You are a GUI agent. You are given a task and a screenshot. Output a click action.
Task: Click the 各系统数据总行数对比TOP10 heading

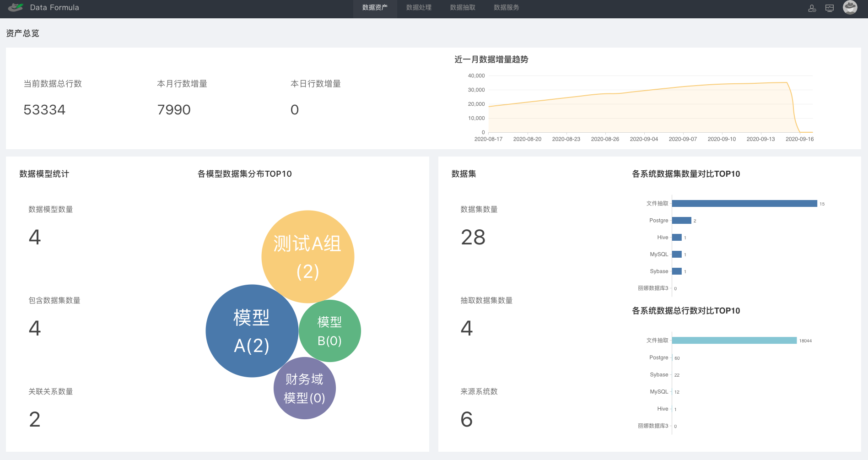(x=686, y=311)
